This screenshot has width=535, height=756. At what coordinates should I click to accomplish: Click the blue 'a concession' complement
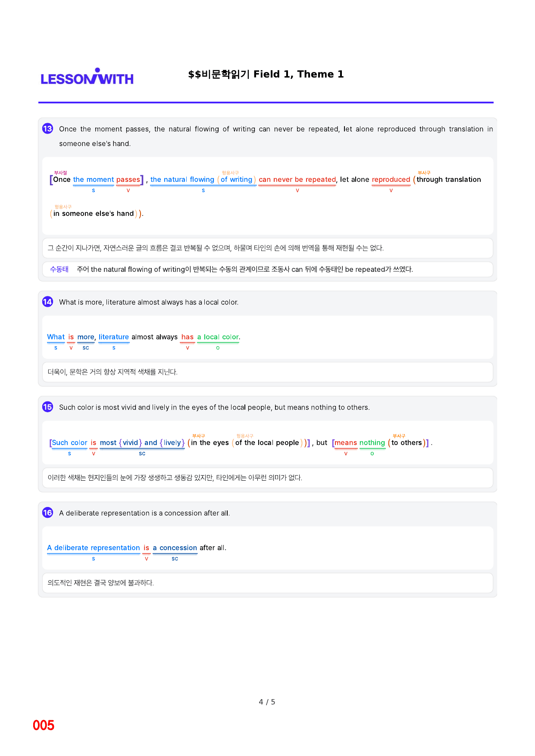(x=175, y=548)
